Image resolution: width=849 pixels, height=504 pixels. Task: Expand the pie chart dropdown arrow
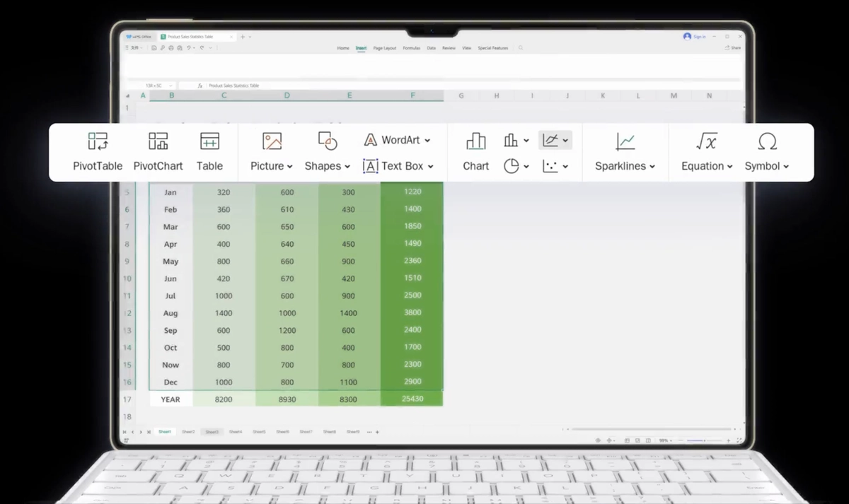pyautogui.click(x=526, y=167)
